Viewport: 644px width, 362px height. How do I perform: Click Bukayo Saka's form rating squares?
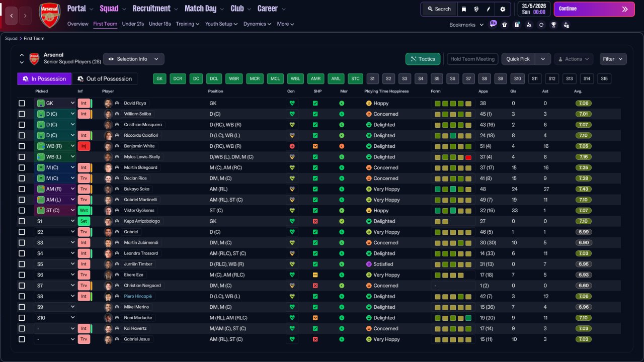[453, 189]
